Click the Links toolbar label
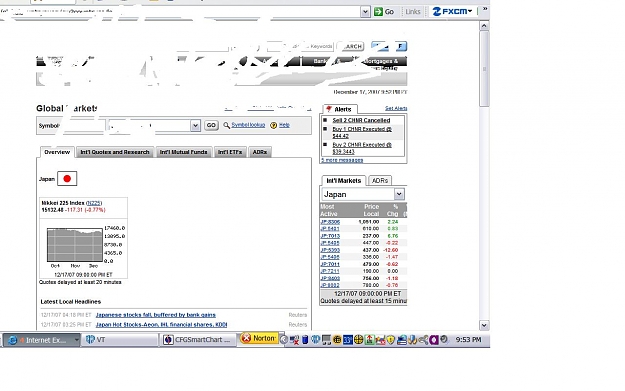This screenshot has width=625, height=391. point(413,12)
